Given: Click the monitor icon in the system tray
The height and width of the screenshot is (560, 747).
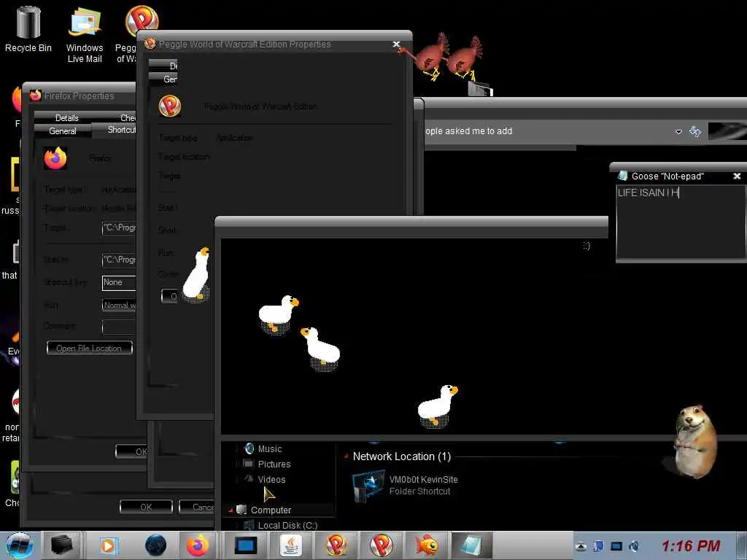Looking at the screenshot, I should coord(616,546).
